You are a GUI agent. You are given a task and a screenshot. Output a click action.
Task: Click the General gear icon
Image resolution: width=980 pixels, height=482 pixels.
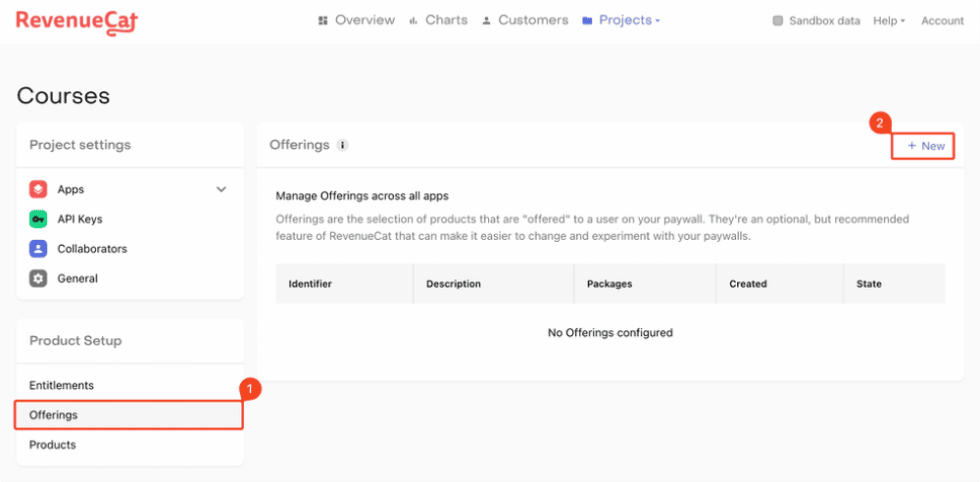coord(38,278)
